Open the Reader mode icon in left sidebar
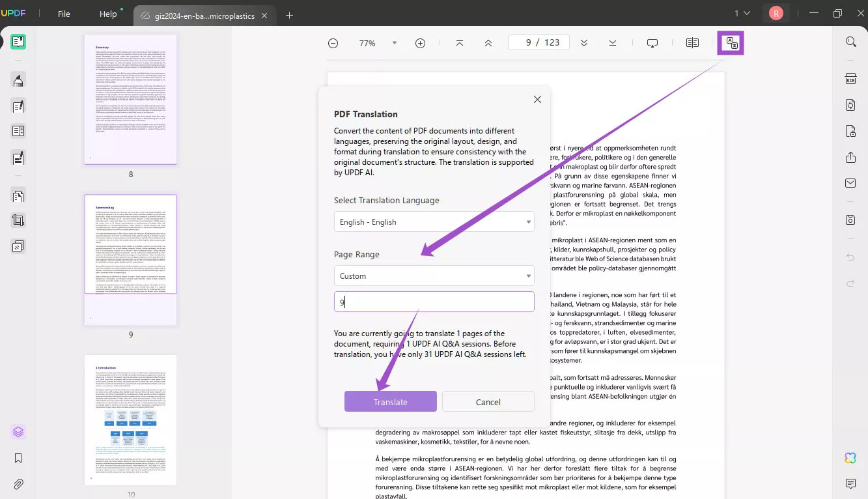The height and width of the screenshot is (499, 868). [18, 42]
